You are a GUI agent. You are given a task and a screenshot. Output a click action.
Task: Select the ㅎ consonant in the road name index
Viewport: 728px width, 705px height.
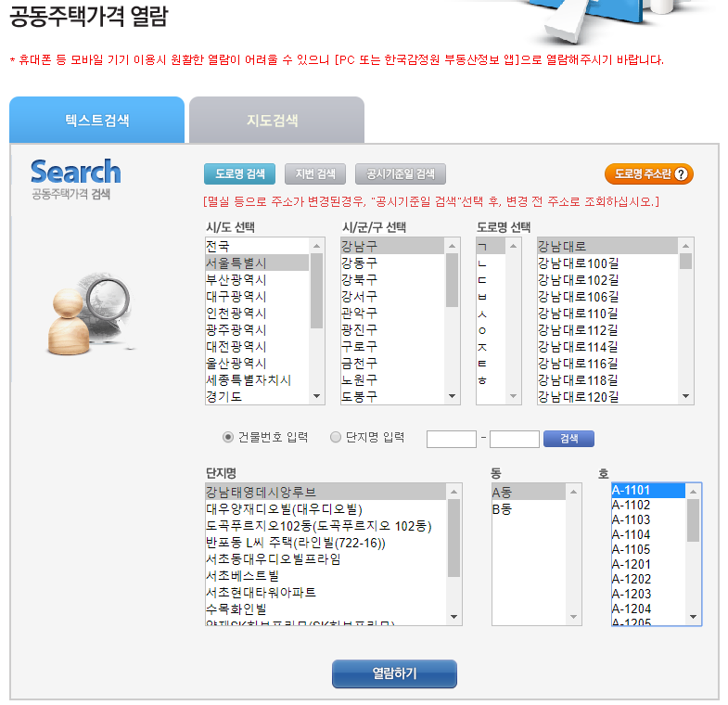click(491, 380)
